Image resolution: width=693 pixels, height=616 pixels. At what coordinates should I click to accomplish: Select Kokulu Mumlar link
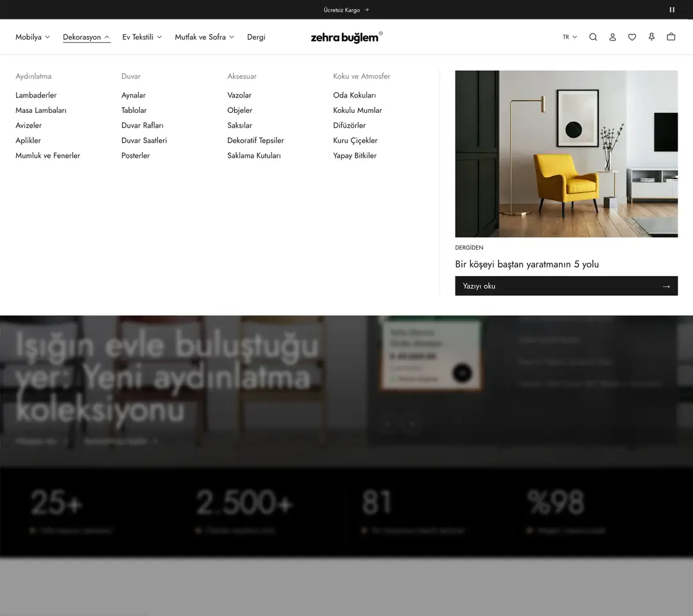(x=357, y=110)
